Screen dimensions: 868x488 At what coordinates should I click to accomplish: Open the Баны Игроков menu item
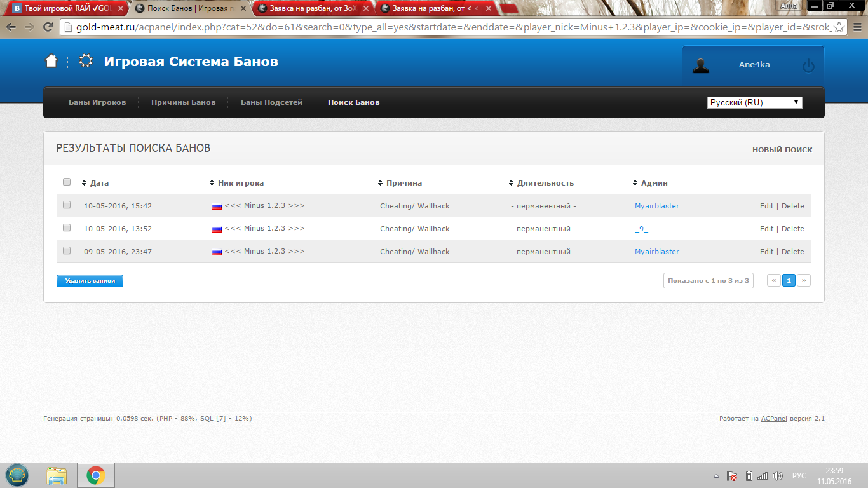tap(97, 102)
